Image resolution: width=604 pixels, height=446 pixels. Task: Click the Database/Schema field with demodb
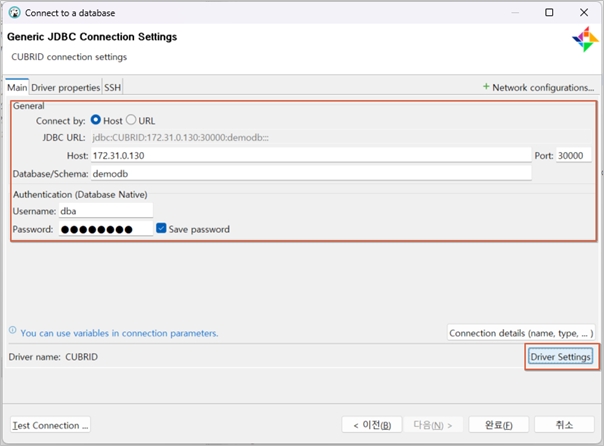click(x=311, y=174)
